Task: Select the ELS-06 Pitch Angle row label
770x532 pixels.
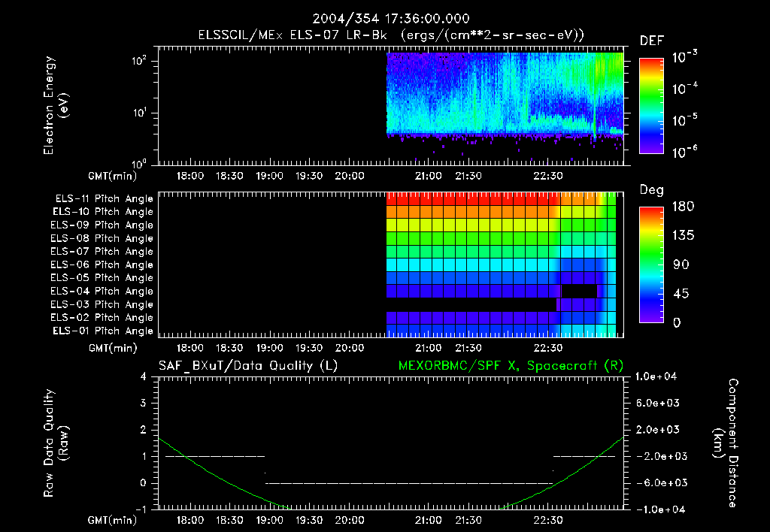Action: coord(102,264)
